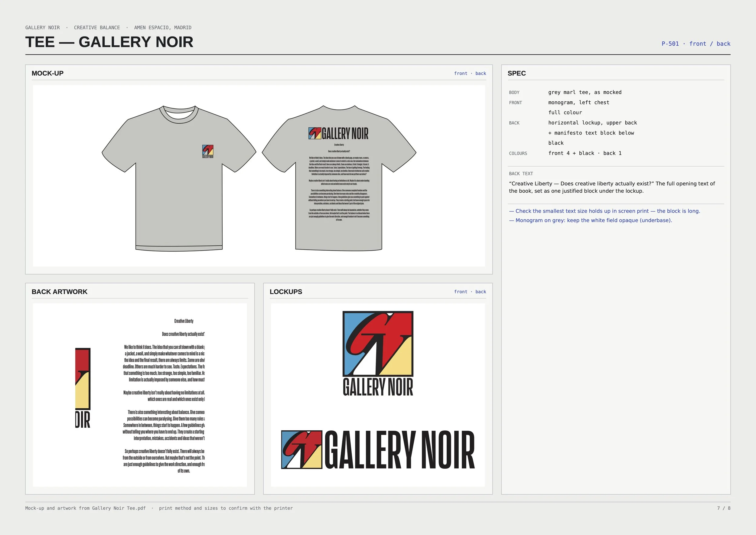The width and height of the screenshot is (756, 535).
Task: Select the monogram on the front tee chest
Action: [x=208, y=152]
